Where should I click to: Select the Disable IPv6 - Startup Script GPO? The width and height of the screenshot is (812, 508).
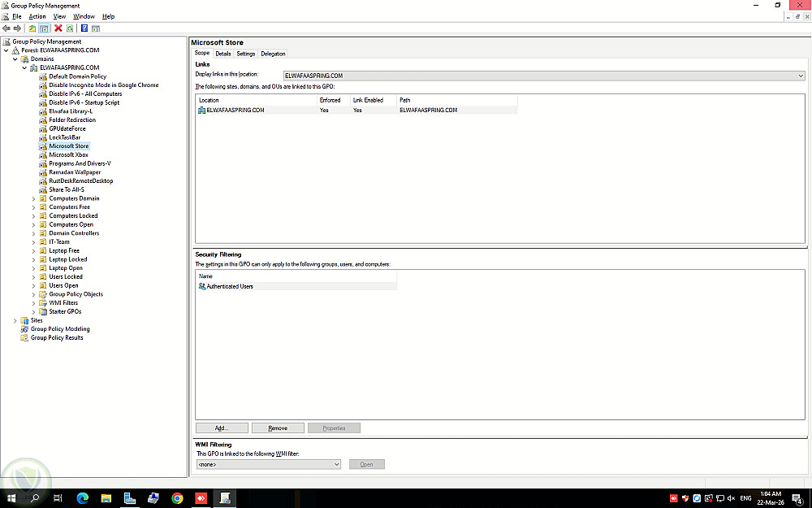tap(84, 102)
